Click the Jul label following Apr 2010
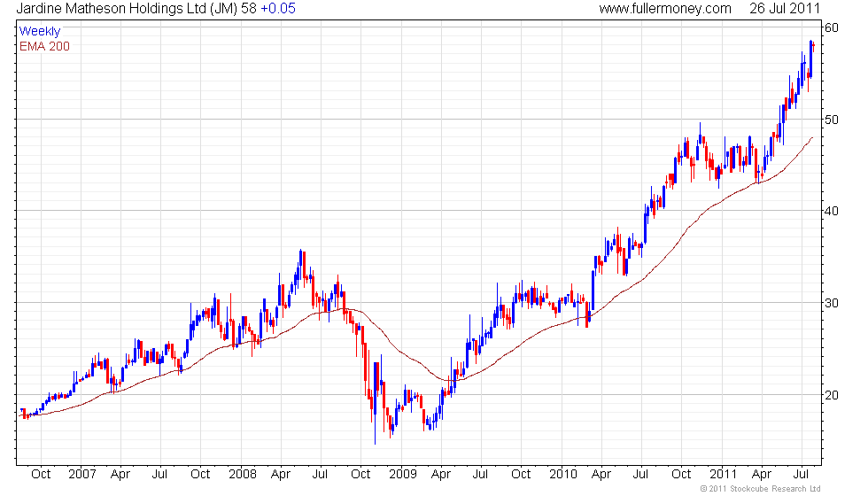This screenshot has width=868, height=496. click(640, 474)
